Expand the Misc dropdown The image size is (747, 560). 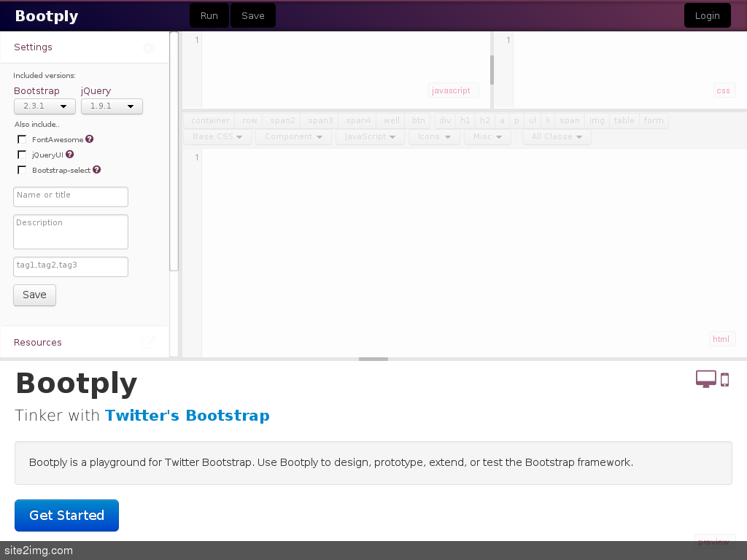(x=487, y=136)
